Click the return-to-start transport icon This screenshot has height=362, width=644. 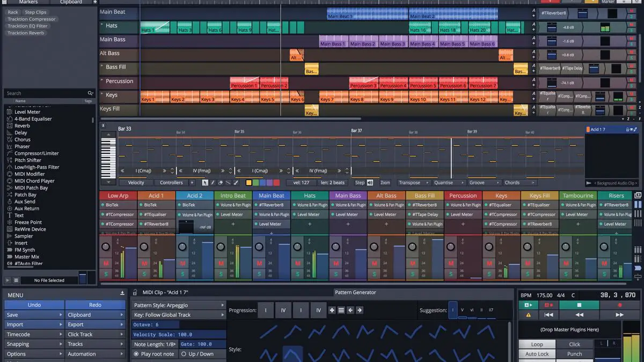tap(548, 315)
